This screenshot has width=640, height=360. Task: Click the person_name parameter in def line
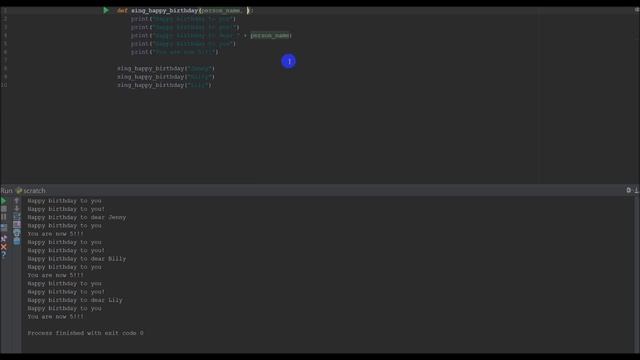pos(221,11)
